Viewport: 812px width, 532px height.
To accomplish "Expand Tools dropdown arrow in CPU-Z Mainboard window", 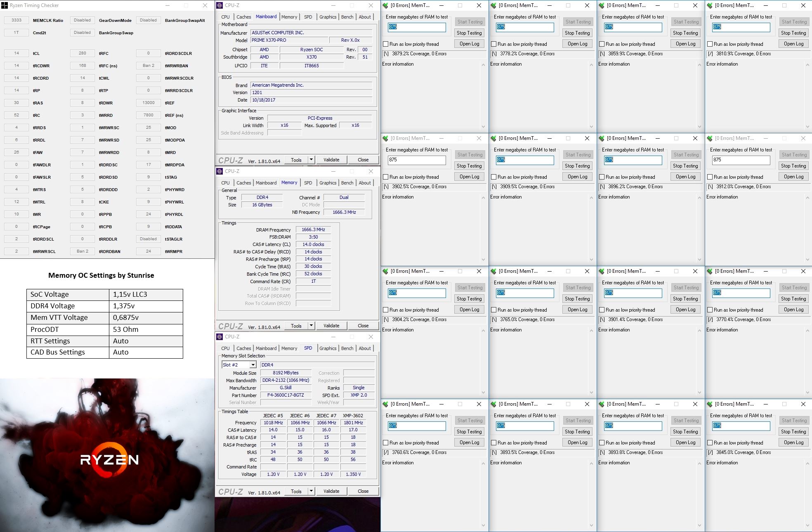I will [x=311, y=160].
